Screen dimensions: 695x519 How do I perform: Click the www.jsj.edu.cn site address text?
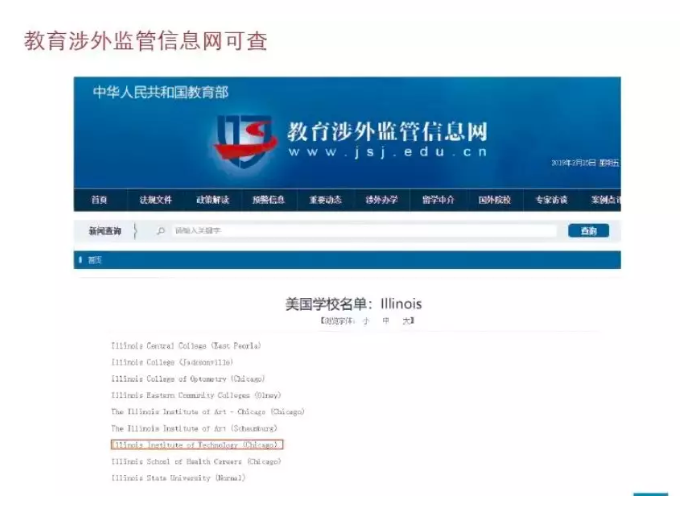(x=388, y=152)
